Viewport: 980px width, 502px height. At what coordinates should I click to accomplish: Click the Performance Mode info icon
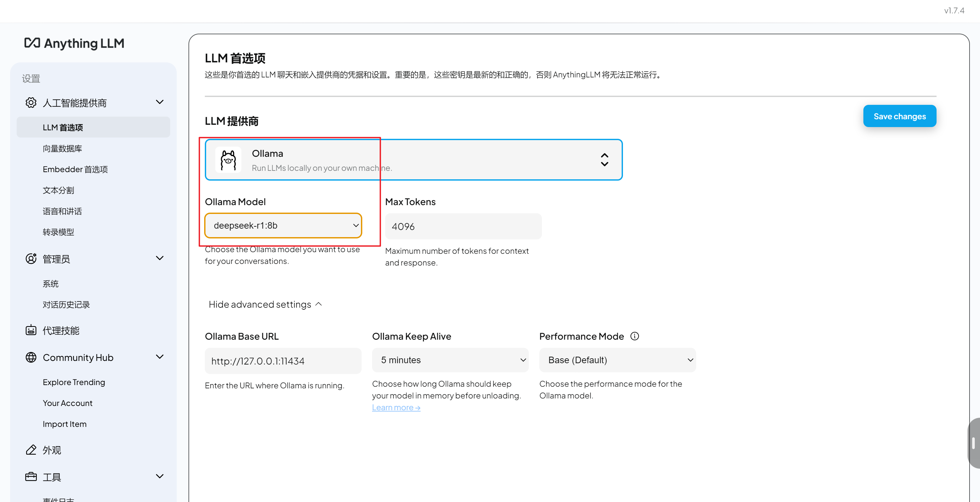[x=635, y=336]
